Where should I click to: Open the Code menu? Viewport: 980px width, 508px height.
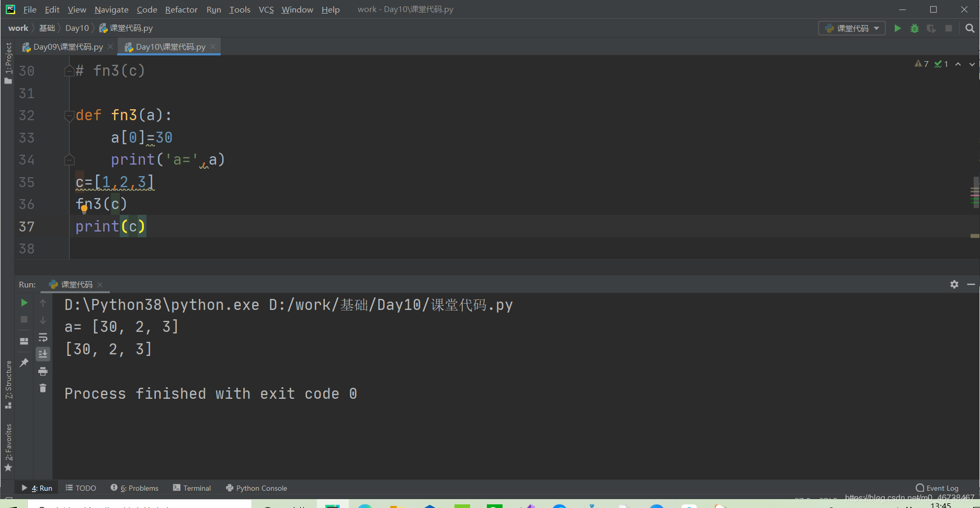[x=147, y=9]
